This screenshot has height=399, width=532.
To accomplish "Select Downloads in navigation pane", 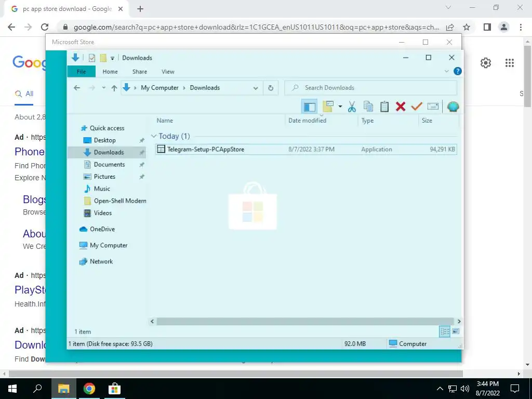I will (x=109, y=152).
